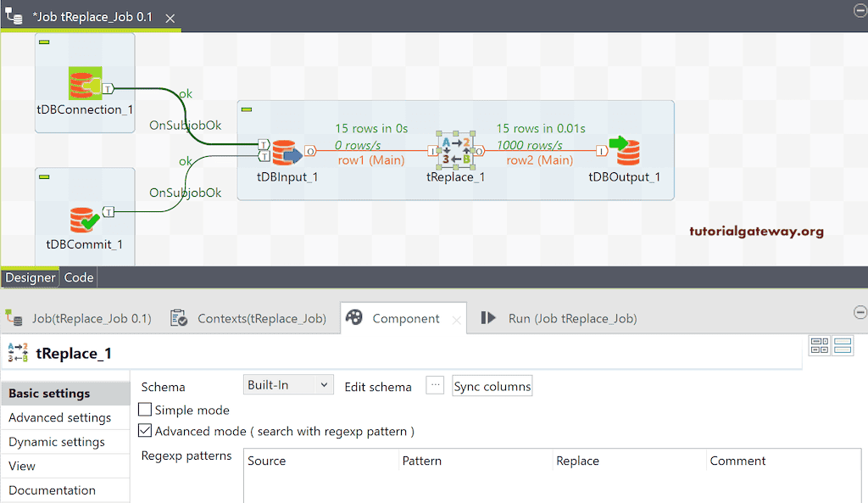
Task: Select the tReplace_1 component in the designer
Action: point(455,151)
